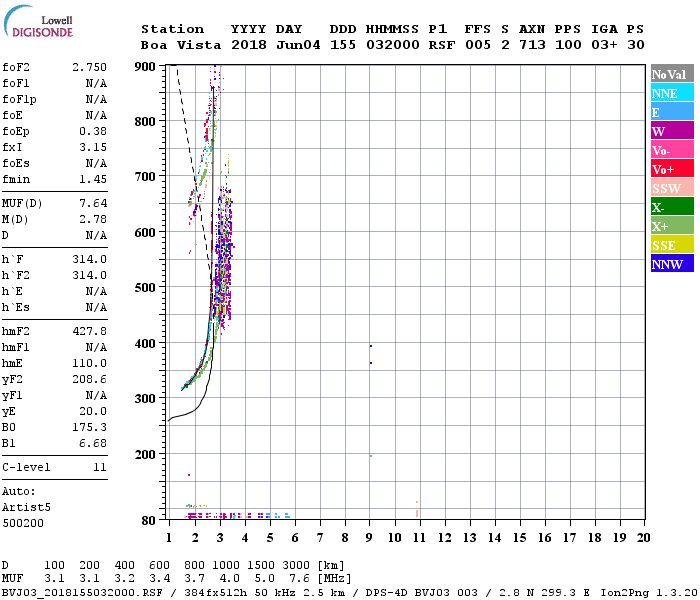Select the No Val legend swatch

coord(672,74)
